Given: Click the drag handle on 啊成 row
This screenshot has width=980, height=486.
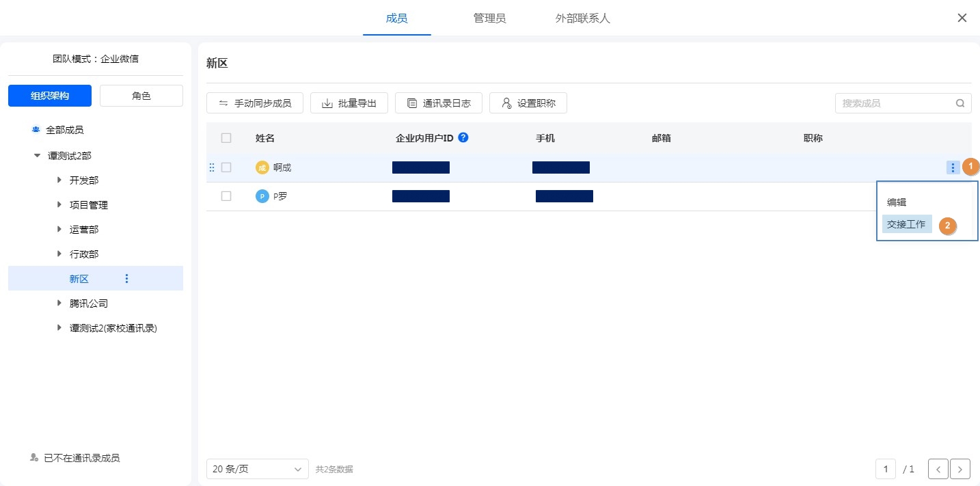Looking at the screenshot, I should pos(212,167).
